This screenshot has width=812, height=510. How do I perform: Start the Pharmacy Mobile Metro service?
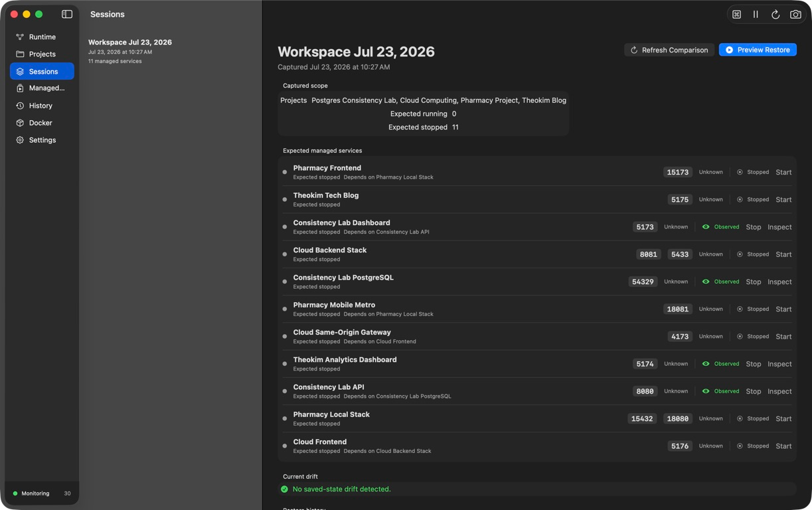(x=783, y=309)
